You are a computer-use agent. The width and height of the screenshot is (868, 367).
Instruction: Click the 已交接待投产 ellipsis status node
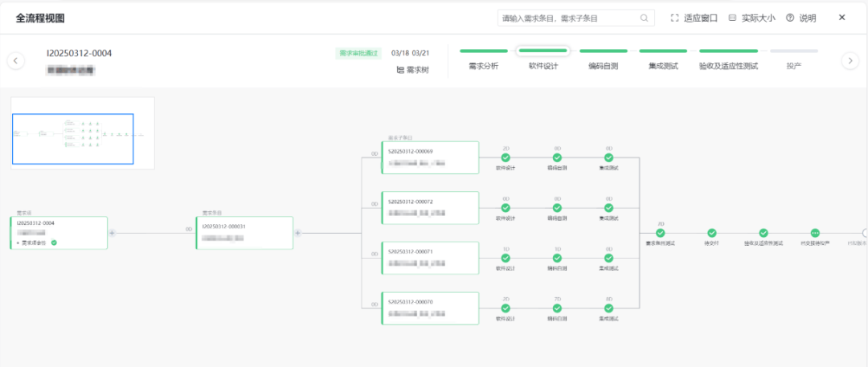pos(815,233)
